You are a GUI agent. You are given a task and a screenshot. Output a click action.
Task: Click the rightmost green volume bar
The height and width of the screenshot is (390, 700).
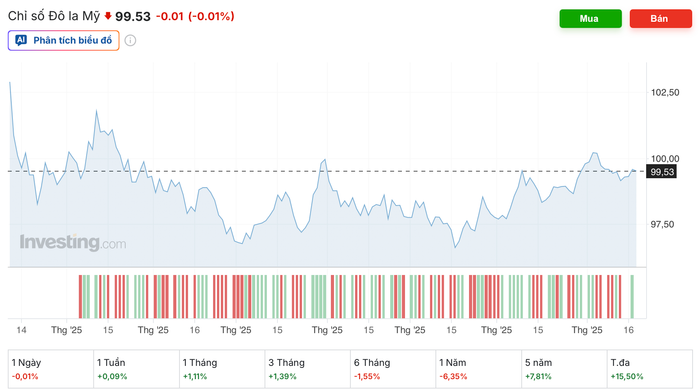point(632,296)
